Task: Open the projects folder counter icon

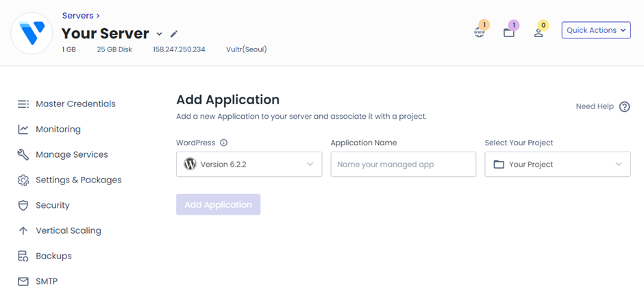Action: tap(509, 32)
